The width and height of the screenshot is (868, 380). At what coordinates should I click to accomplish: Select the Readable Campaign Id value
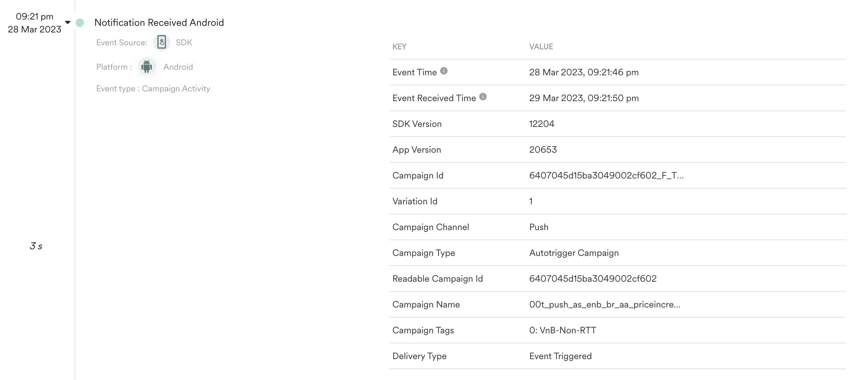[x=592, y=279]
